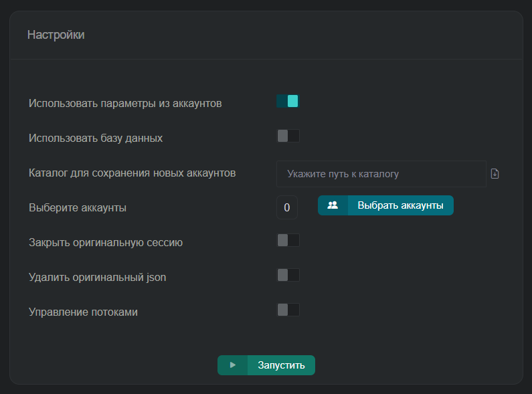Click the "Настройки" panel header
This screenshot has height=394, width=532.
pos(56,35)
